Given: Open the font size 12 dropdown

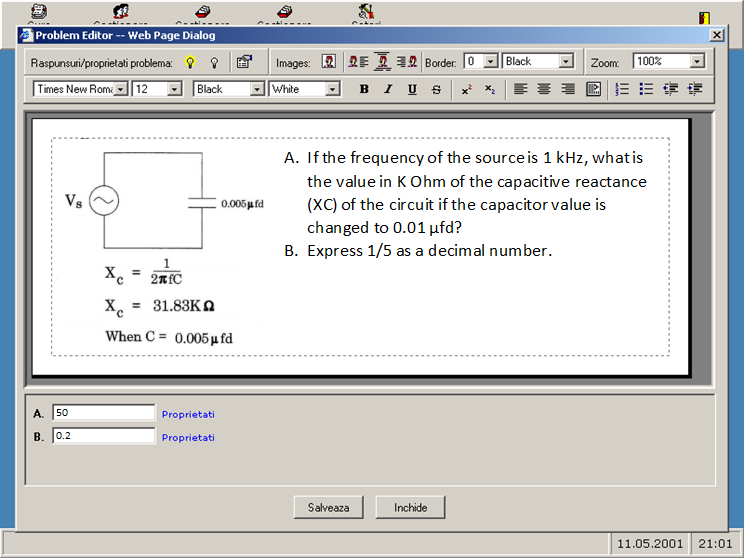Looking at the screenshot, I should click(174, 89).
